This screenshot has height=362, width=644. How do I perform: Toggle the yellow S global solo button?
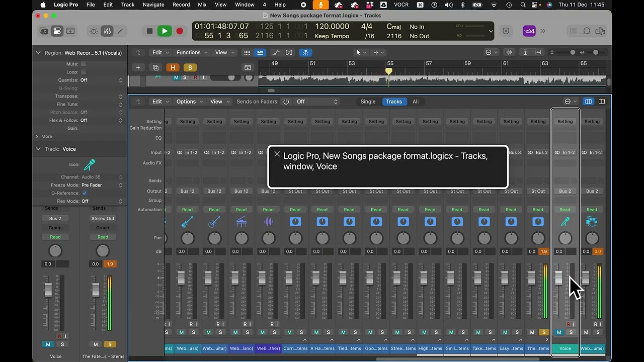[190, 67]
